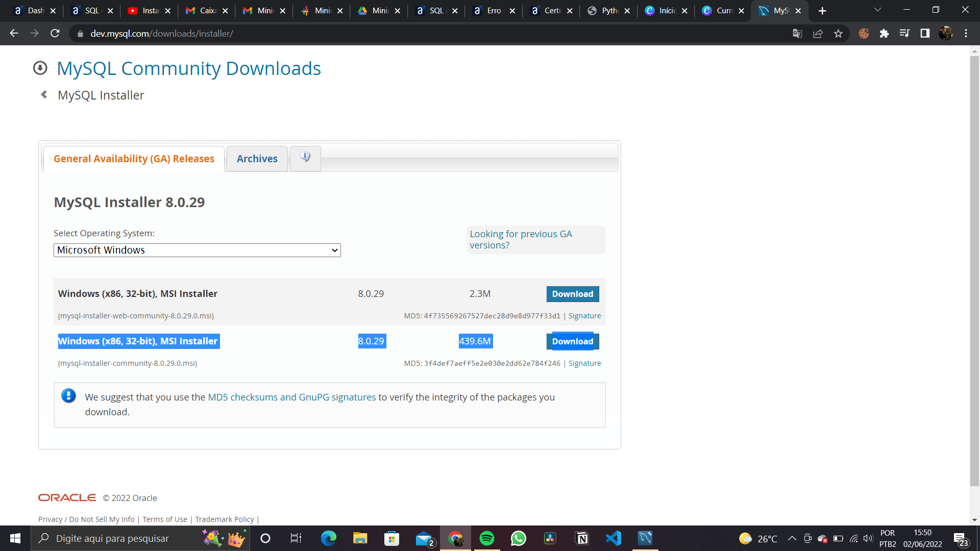Open DaVinci Resolve from taskbar
The image size is (980, 551).
click(x=550, y=538)
